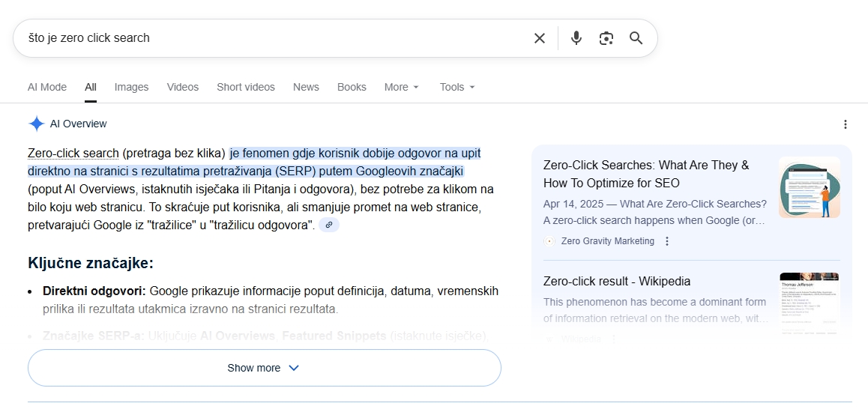Open options menu beside Zero Gravity Marketing
The width and height of the screenshot is (868, 415).
[x=667, y=241]
